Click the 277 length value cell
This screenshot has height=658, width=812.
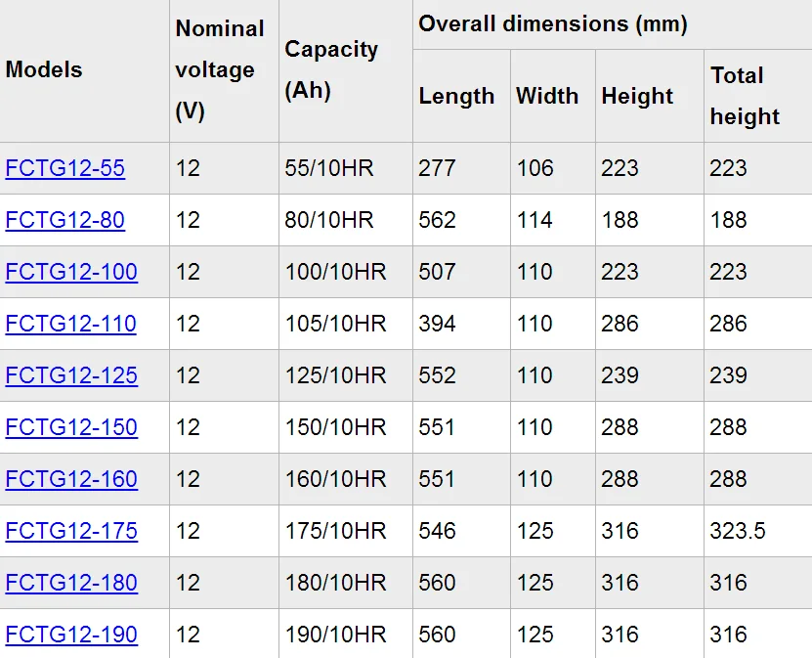437,168
